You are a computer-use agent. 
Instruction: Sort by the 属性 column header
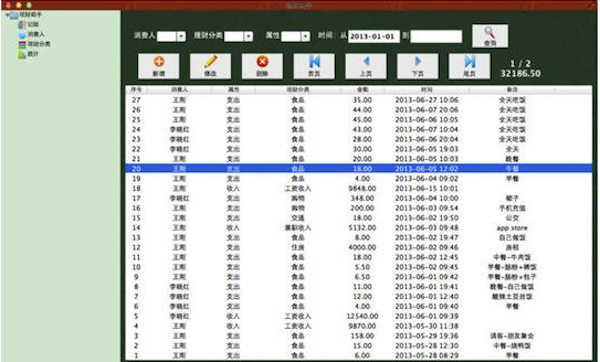click(x=233, y=90)
